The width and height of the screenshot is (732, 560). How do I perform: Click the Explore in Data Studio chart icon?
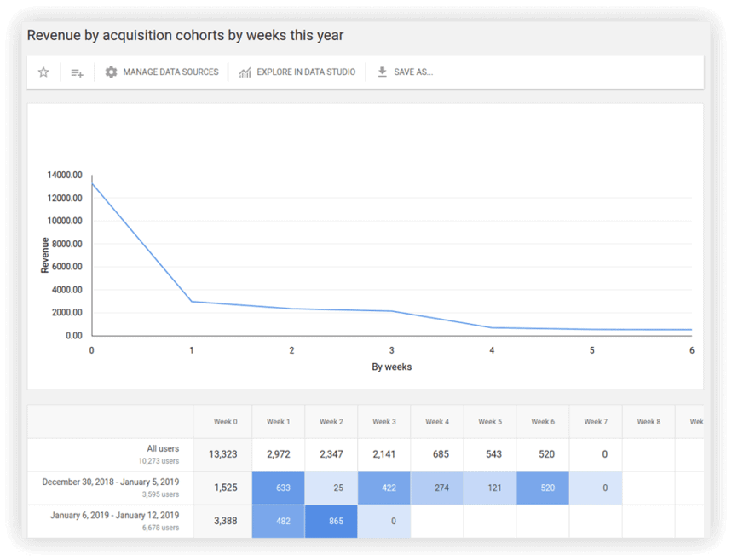pos(245,72)
